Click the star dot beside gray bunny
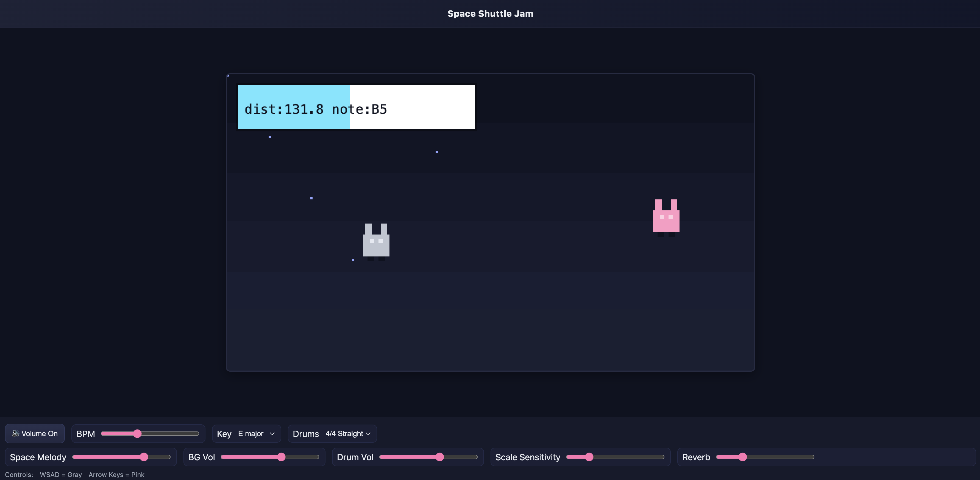 pyautogui.click(x=353, y=259)
